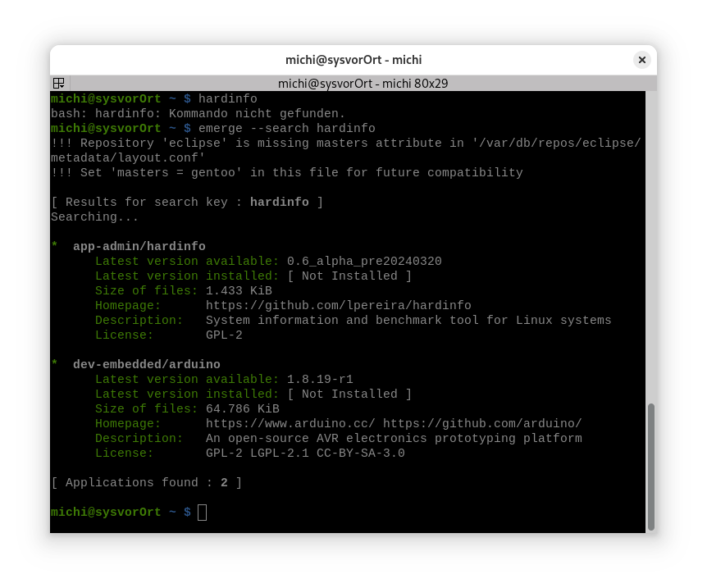Click the window title 'michi@sysvorOrt - michi'

[x=353, y=60]
